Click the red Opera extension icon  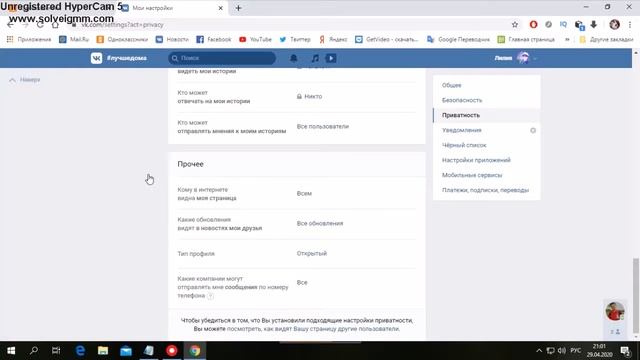coord(533,24)
